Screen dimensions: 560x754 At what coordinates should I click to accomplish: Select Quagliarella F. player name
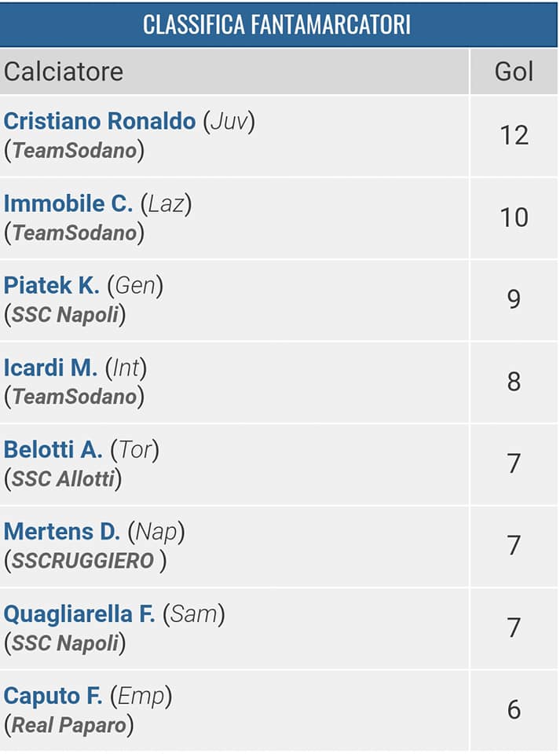tap(79, 614)
